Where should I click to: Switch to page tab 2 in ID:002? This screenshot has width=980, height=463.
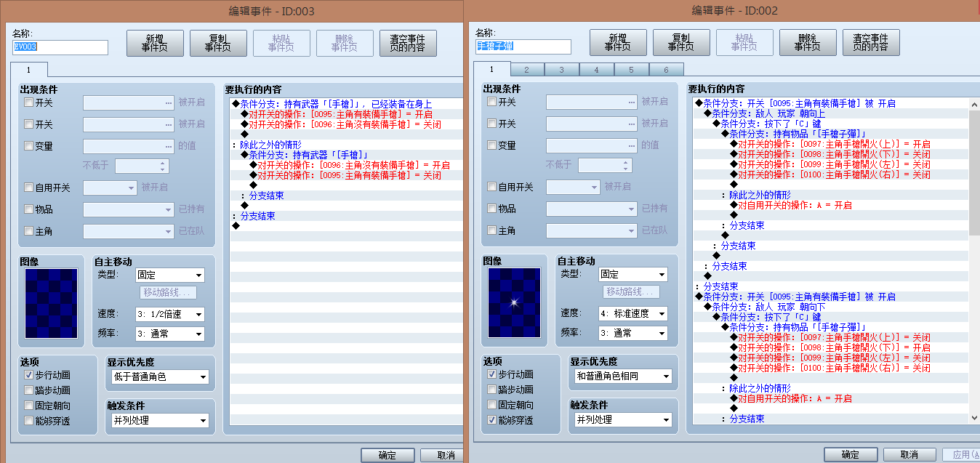pos(527,70)
